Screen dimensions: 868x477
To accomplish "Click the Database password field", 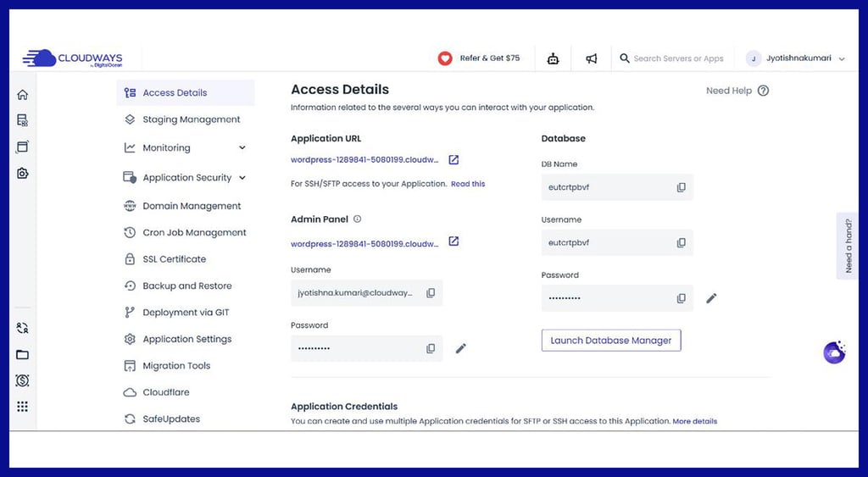I will coord(617,298).
